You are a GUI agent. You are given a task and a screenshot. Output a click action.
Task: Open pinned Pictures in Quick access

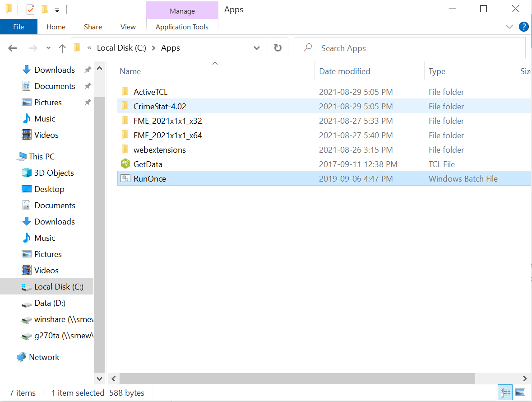coord(48,103)
